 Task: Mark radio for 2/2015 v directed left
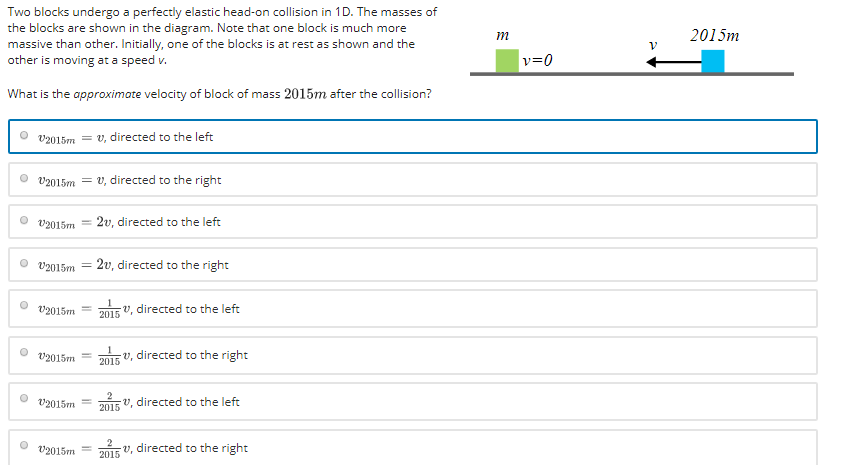(22, 400)
